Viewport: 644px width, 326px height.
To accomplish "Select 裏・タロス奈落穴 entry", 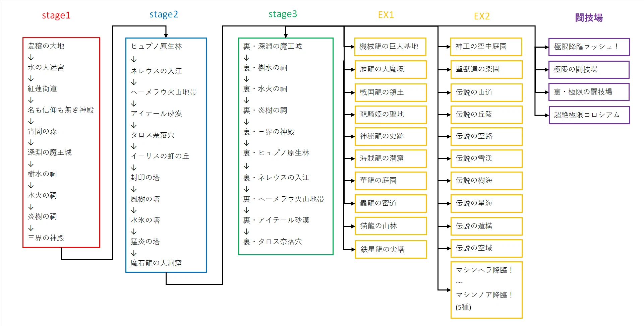I will [x=273, y=242].
